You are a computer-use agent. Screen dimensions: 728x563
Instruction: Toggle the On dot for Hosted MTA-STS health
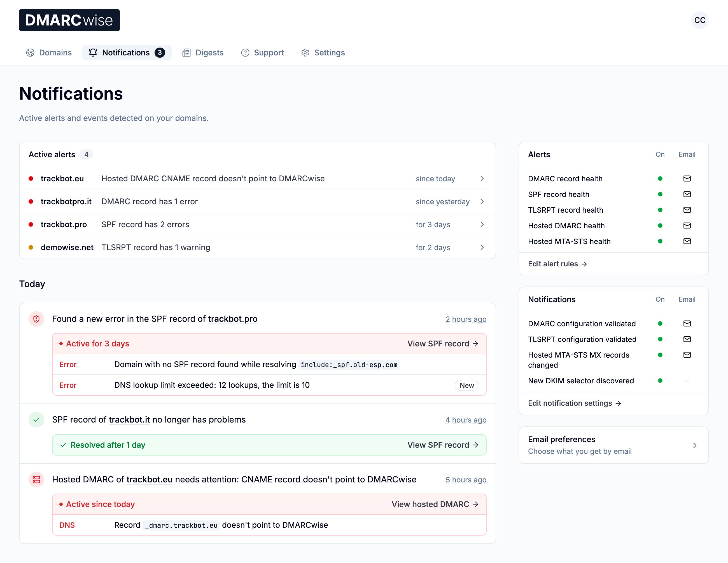click(660, 241)
